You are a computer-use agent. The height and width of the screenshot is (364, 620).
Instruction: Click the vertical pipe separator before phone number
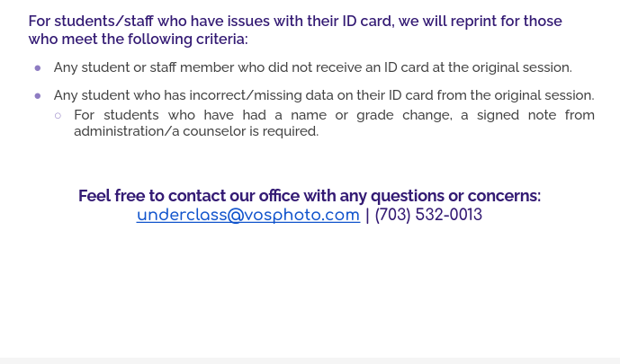(367, 216)
